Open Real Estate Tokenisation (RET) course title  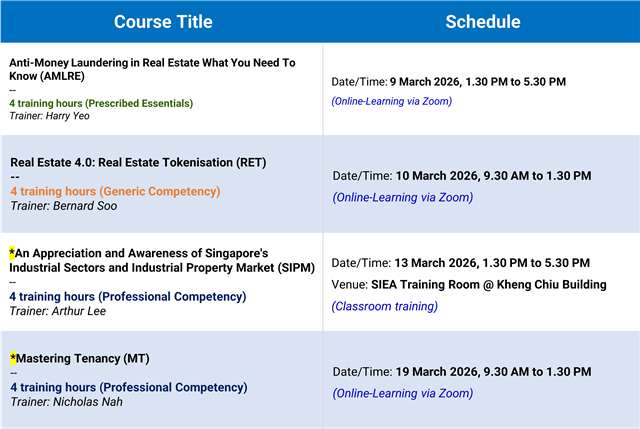click(x=138, y=162)
